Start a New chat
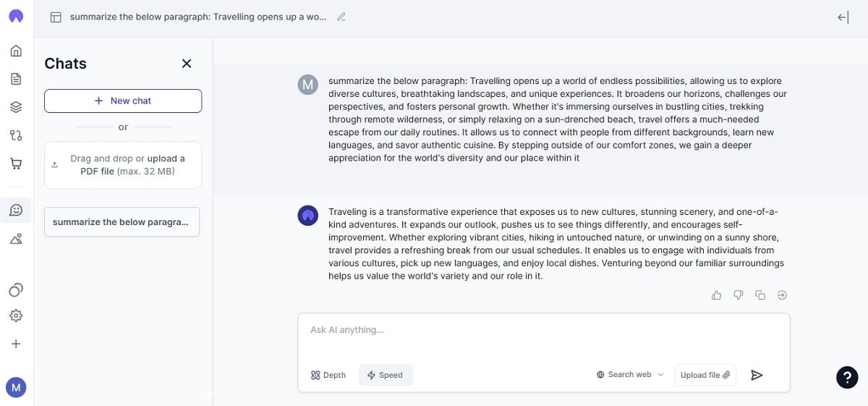 [123, 101]
